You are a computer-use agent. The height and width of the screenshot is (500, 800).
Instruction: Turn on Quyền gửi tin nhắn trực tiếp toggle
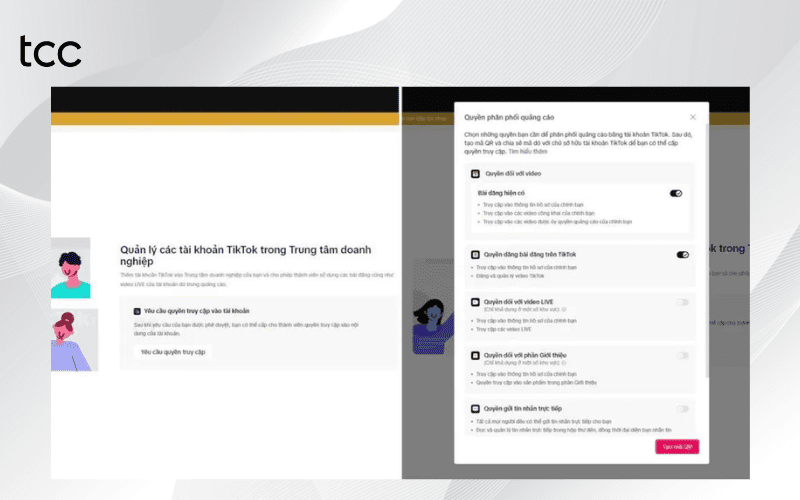click(x=683, y=408)
